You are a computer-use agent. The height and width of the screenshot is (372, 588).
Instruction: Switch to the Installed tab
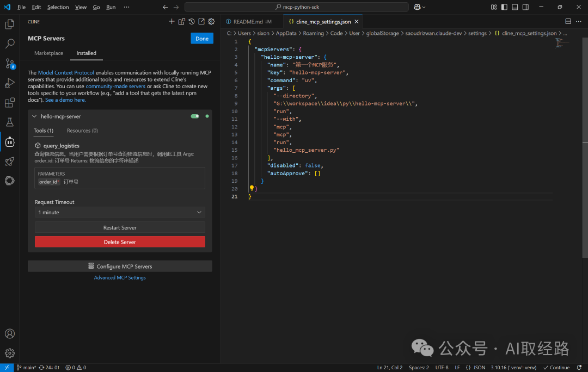point(86,53)
